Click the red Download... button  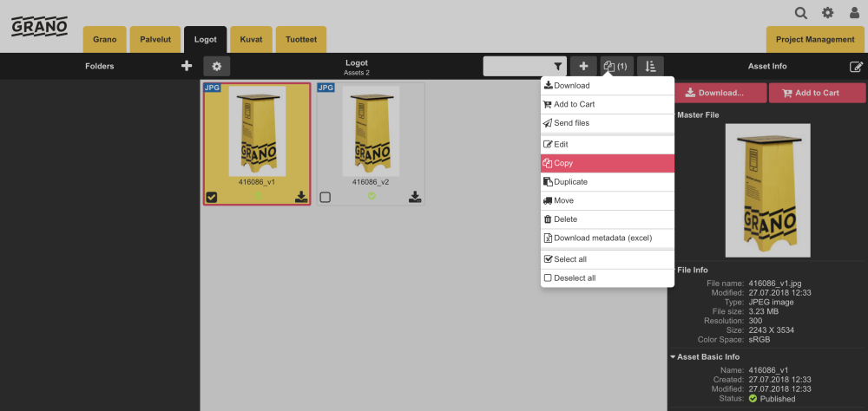pyautogui.click(x=720, y=93)
